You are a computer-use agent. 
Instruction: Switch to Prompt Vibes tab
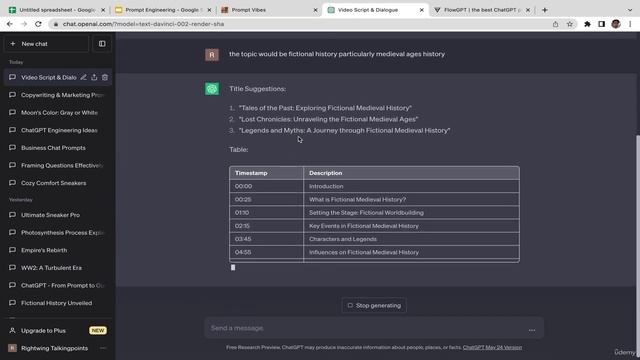tap(269, 10)
